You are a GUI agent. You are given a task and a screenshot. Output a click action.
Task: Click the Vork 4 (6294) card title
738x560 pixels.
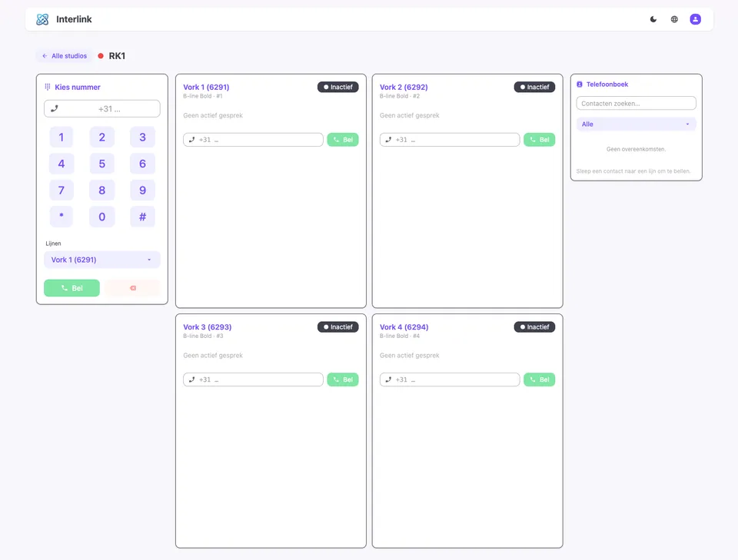pos(404,326)
